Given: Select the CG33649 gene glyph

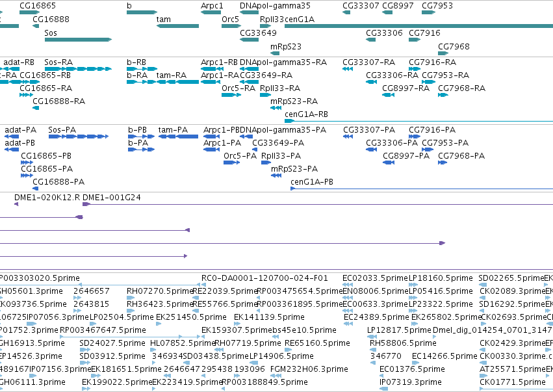Looking at the screenshot, I should 250,40.
